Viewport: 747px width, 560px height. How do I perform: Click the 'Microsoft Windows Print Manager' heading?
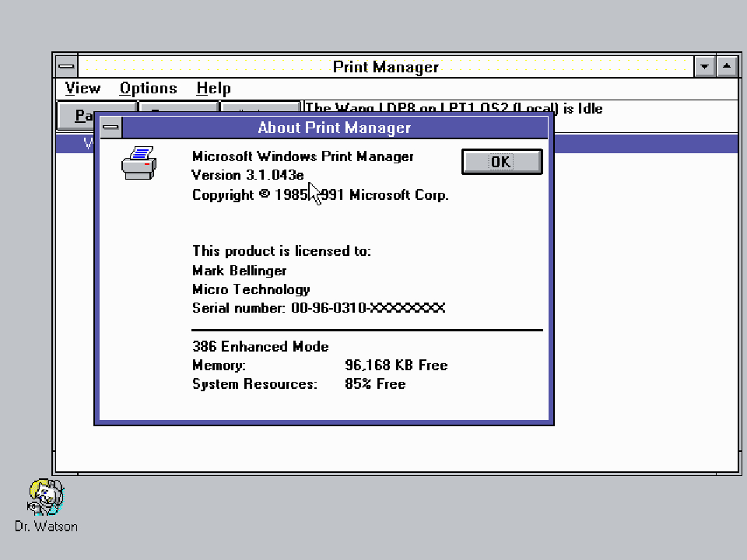coord(303,156)
